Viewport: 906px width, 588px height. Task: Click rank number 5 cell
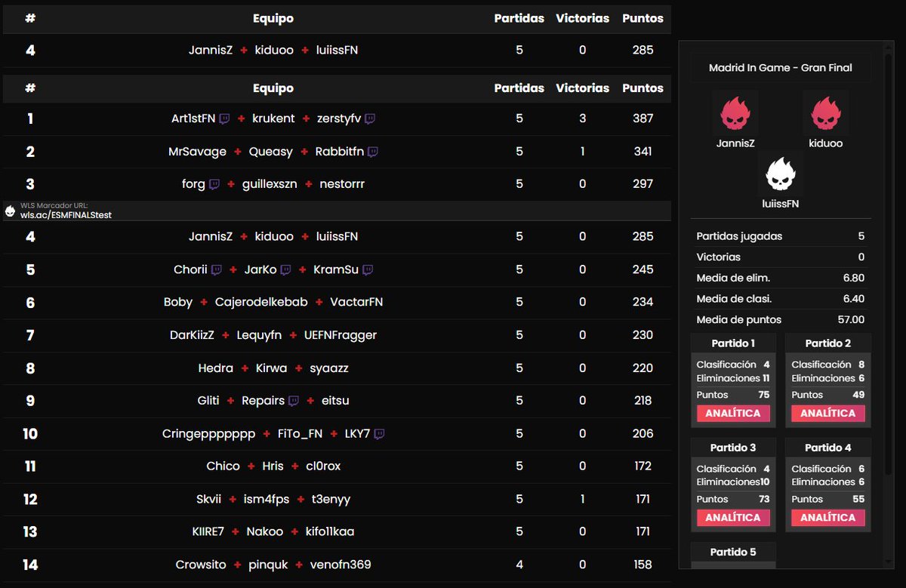30,269
